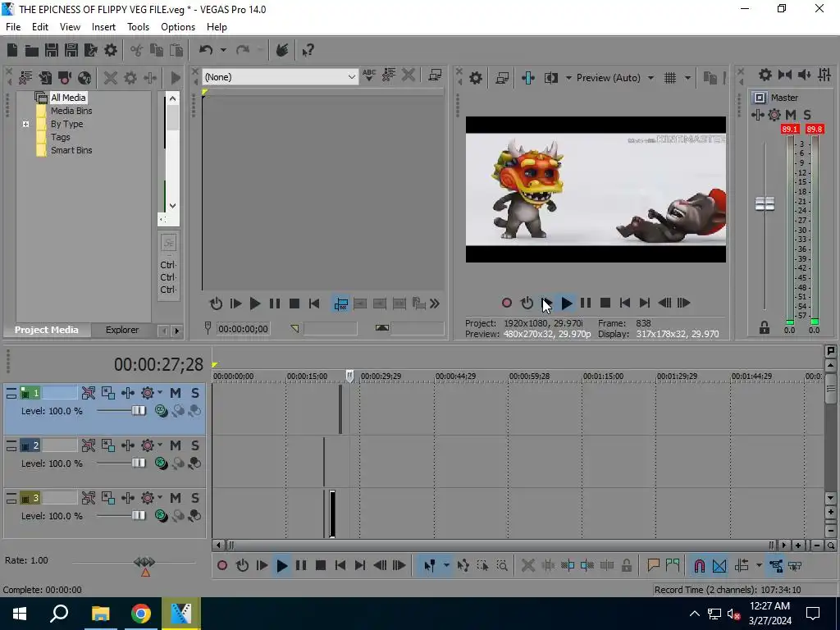The width and height of the screenshot is (840, 630).
Task: Click Go to Start in timeline transport
Action: point(340,566)
